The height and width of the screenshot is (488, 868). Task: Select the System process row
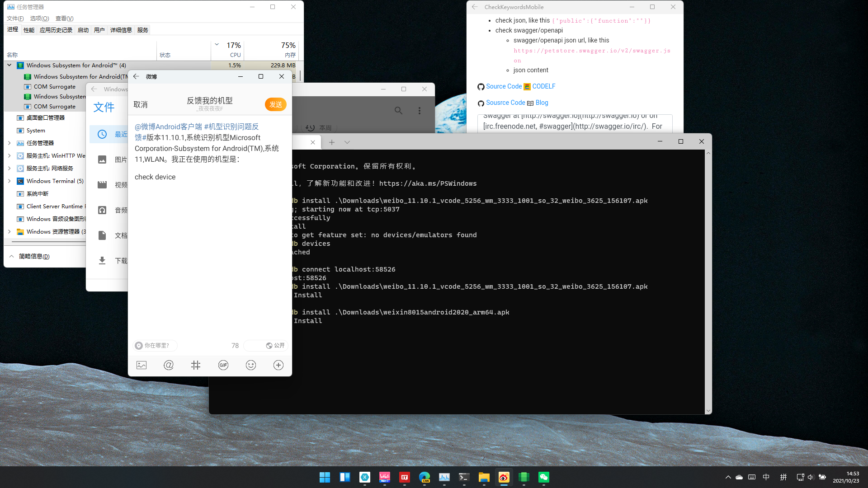coord(44,130)
